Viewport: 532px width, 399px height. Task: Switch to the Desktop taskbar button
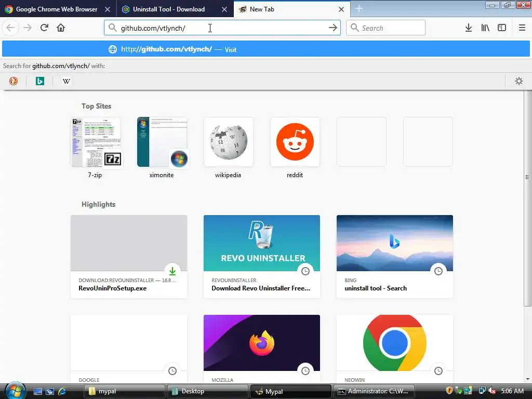click(207, 391)
